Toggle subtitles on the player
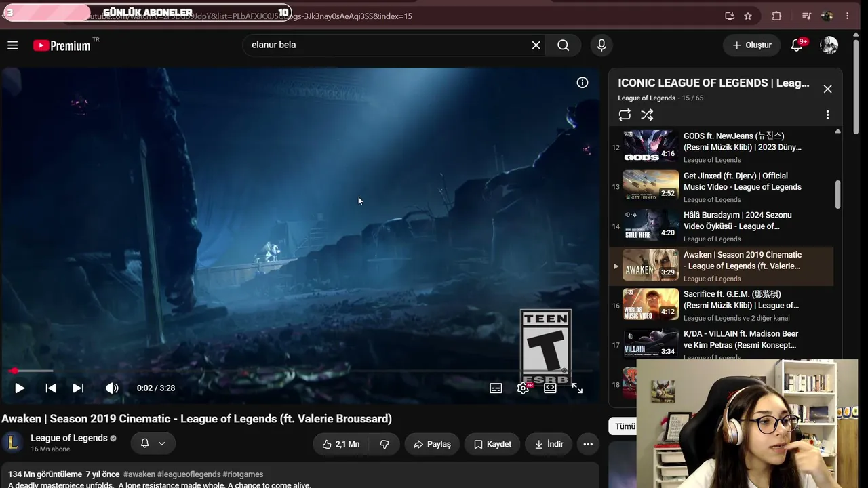The width and height of the screenshot is (868, 488). [496, 388]
